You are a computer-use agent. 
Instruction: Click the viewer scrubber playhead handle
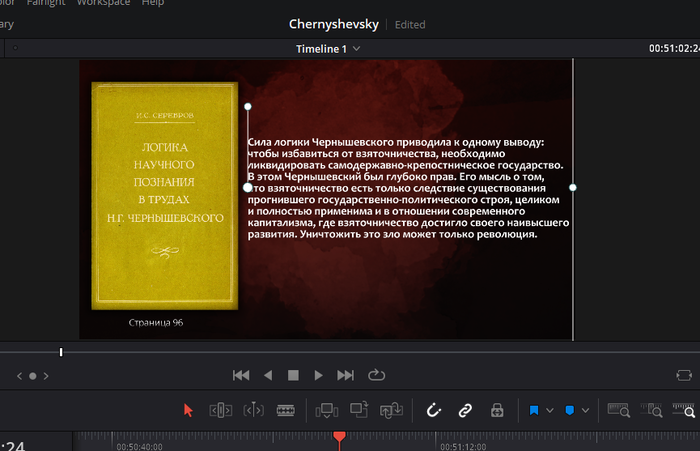[x=61, y=352]
